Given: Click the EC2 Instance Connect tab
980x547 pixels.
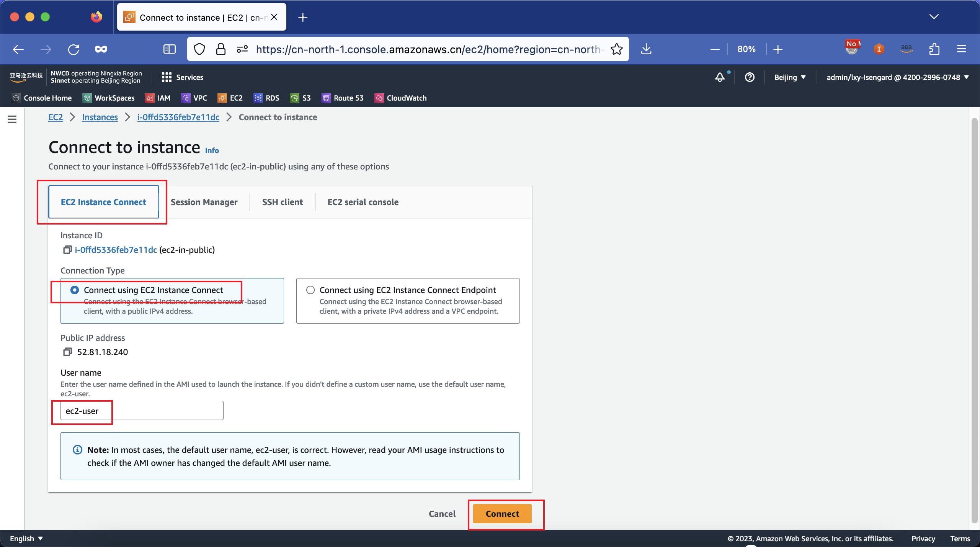Looking at the screenshot, I should tap(104, 201).
